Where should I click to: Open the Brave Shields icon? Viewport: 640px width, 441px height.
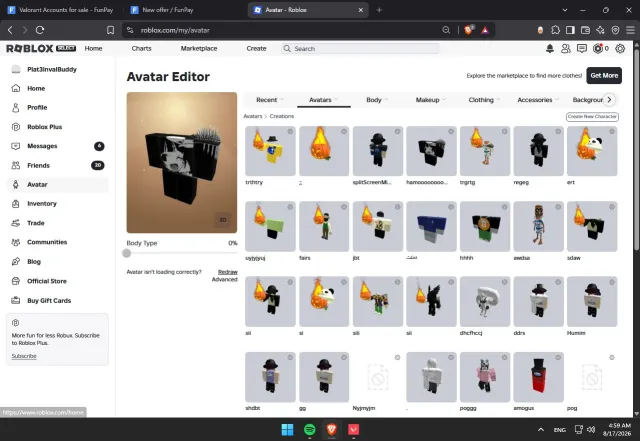[469, 30]
